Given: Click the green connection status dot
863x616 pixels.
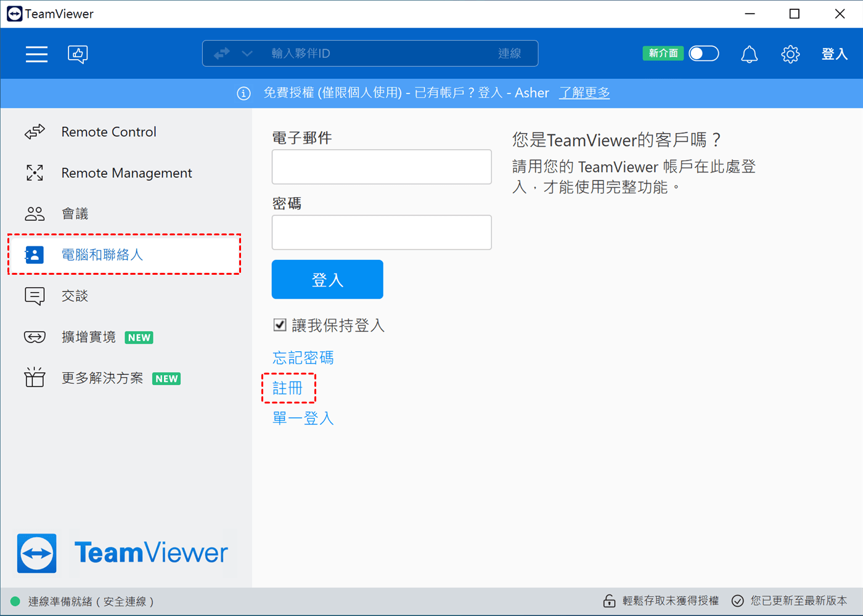Looking at the screenshot, I should [x=15, y=601].
